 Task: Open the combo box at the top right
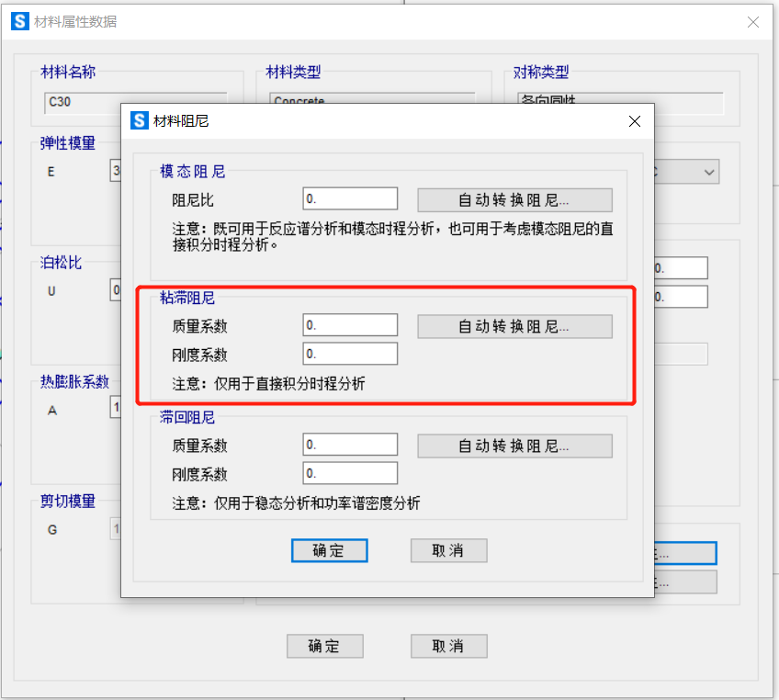(709, 171)
